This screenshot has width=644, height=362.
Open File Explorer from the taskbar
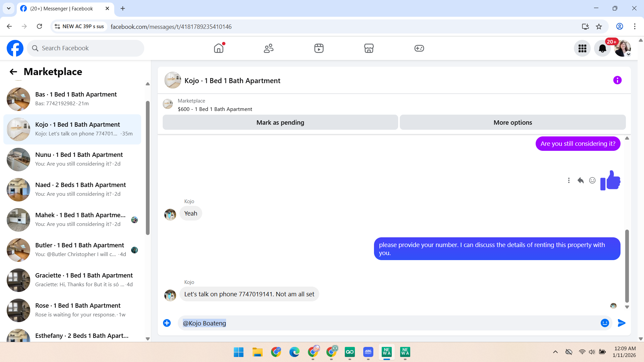click(257, 352)
